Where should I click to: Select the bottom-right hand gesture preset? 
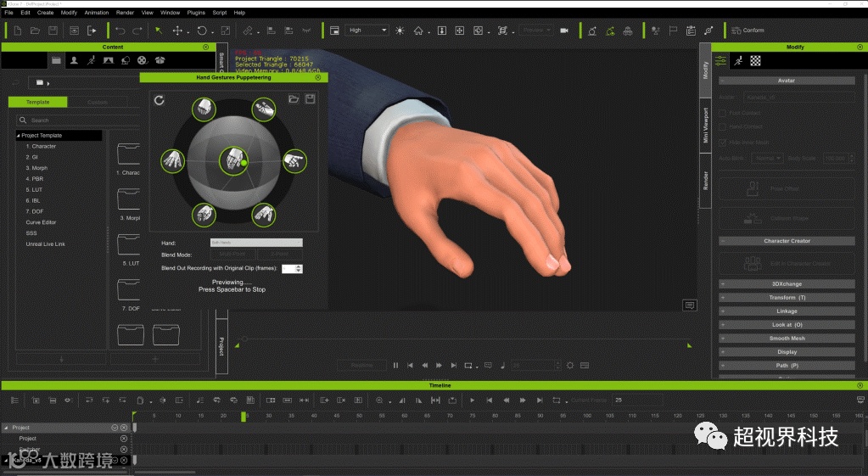264,214
